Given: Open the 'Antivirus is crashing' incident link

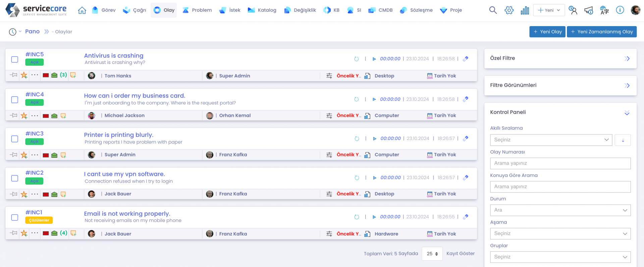Looking at the screenshot, I should click(113, 56).
